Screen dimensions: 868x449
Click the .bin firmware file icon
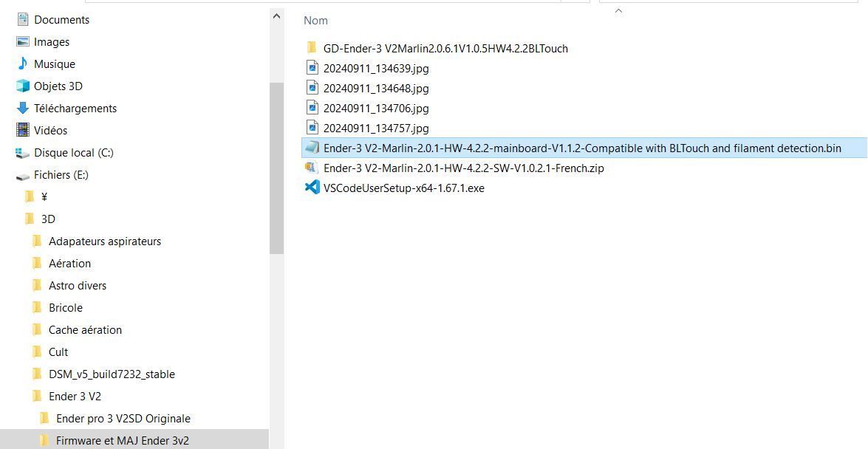pyautogui.click(x=312, y=147)
